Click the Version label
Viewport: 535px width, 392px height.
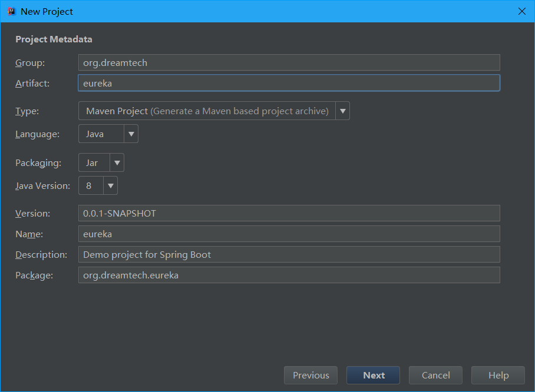click(x=33, y=214)
